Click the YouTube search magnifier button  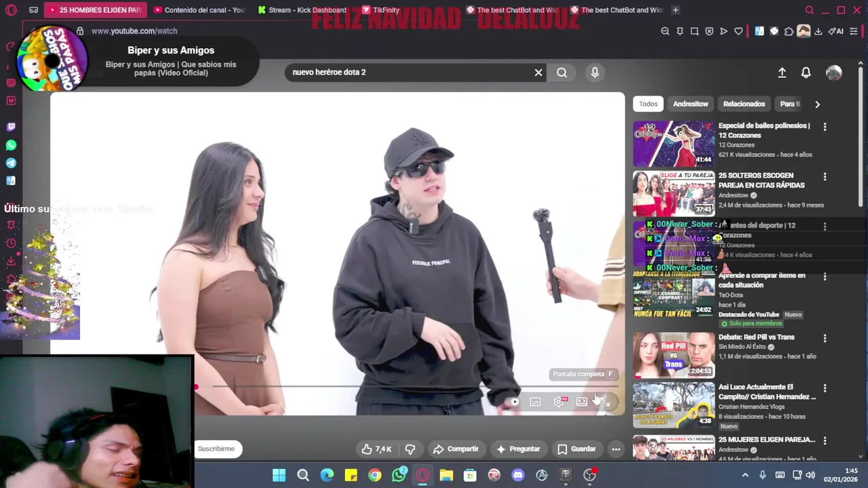click(x=562, y=73)
